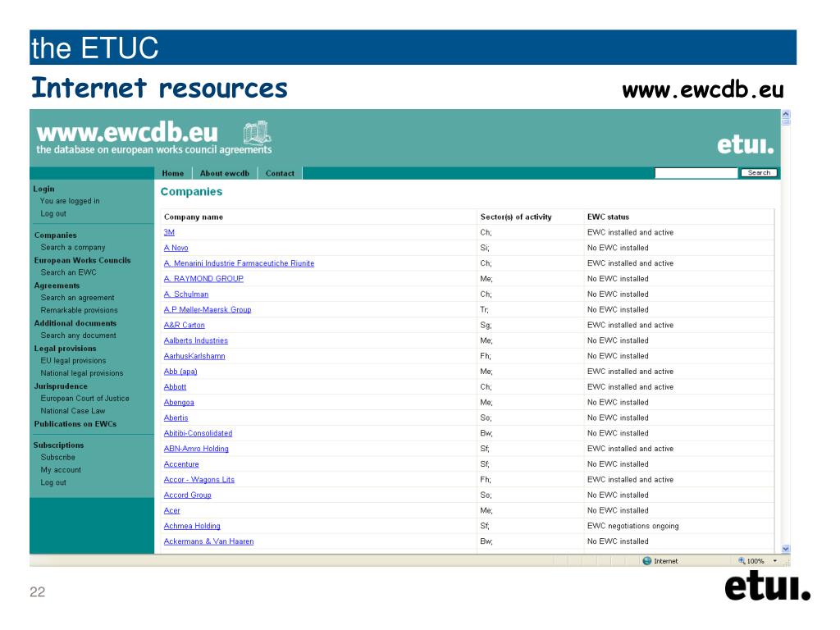Viewport: 840px width, 630px height.
Task: Open the About ewcdb menu tab
Action: tap(225, 173)
